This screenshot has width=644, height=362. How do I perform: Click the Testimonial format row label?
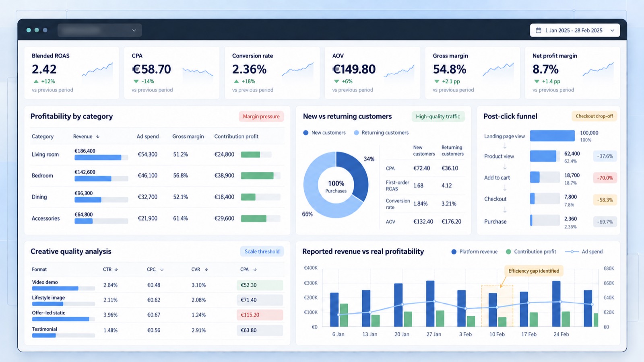pos(45,329)
